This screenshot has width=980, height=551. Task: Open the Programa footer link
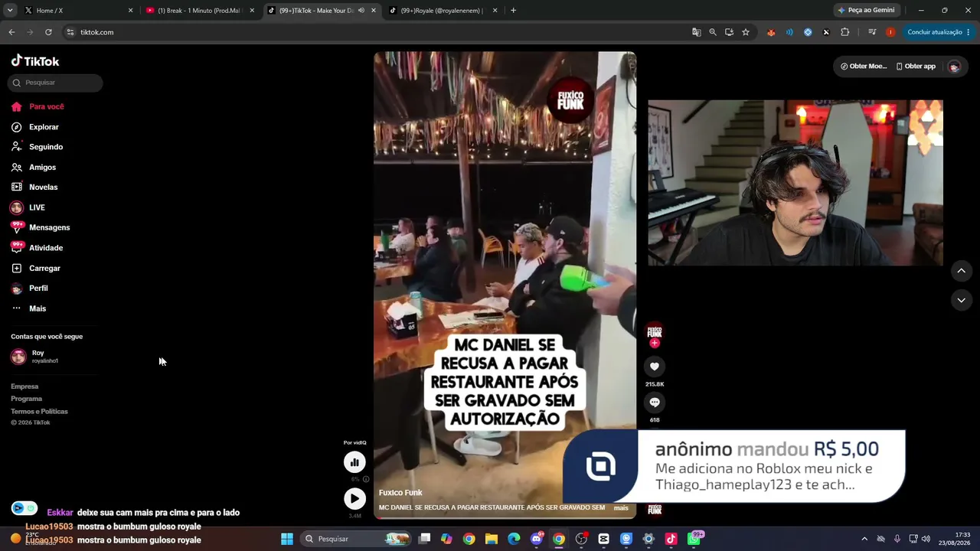pos(27,399)
